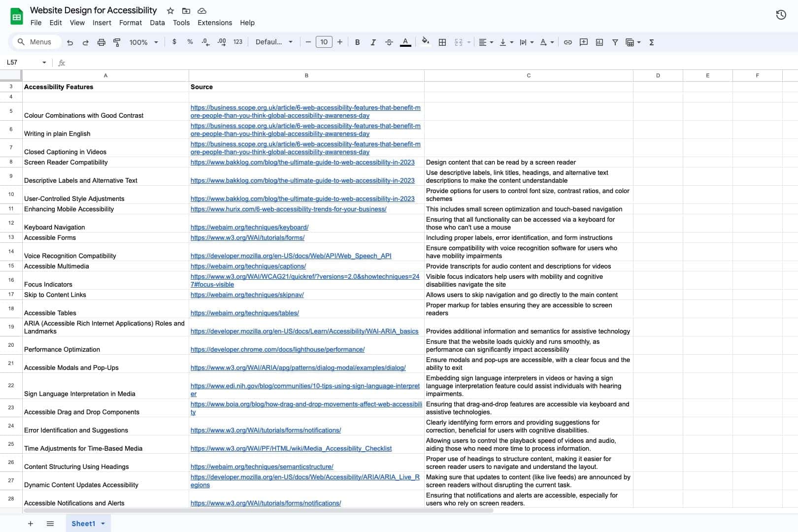Follow the webaim keyboard techniques link
The height and width of the screenshot is (532, 798).
[x=249, y=227]
